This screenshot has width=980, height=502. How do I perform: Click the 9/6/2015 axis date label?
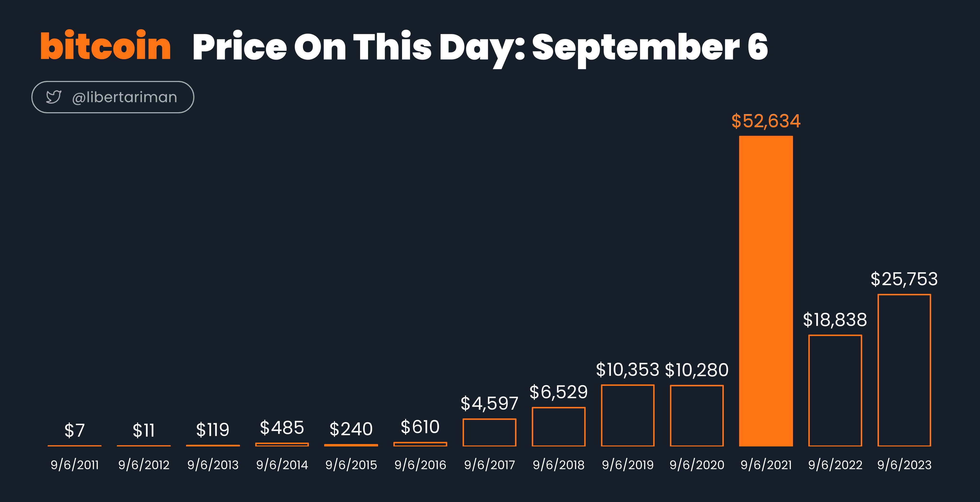point(351,465)
